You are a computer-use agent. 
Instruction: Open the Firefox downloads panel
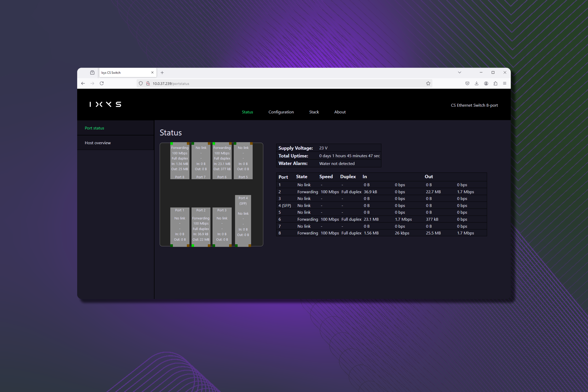tap(477, 83)
